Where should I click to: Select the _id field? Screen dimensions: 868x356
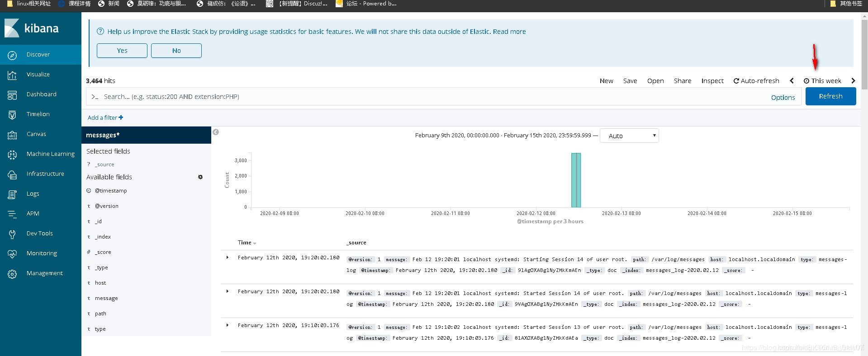click(x=98, y=221)
